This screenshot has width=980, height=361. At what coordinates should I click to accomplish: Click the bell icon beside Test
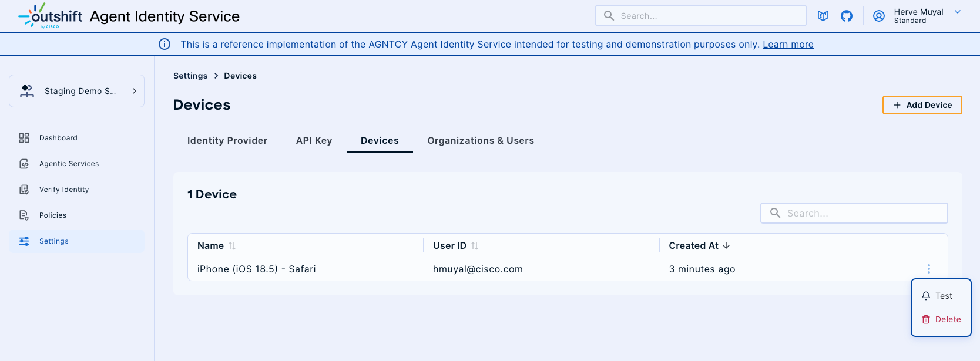[926, 296]
